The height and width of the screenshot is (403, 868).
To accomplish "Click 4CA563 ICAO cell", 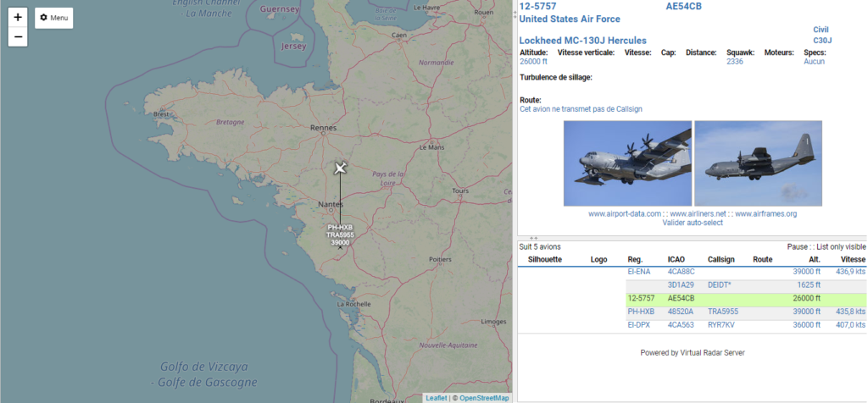I will pos(681,325).
